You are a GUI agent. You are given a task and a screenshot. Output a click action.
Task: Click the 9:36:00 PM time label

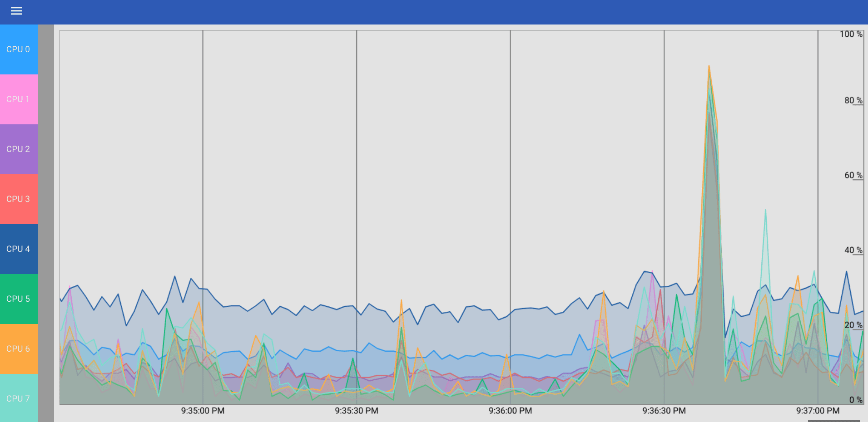pos(510,411)
